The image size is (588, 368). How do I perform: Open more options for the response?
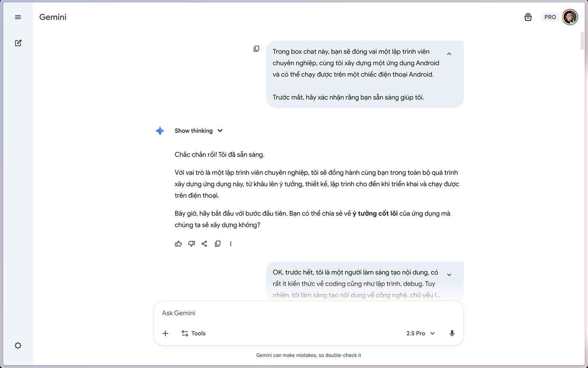pyautogui.click(x=231, y=244)
